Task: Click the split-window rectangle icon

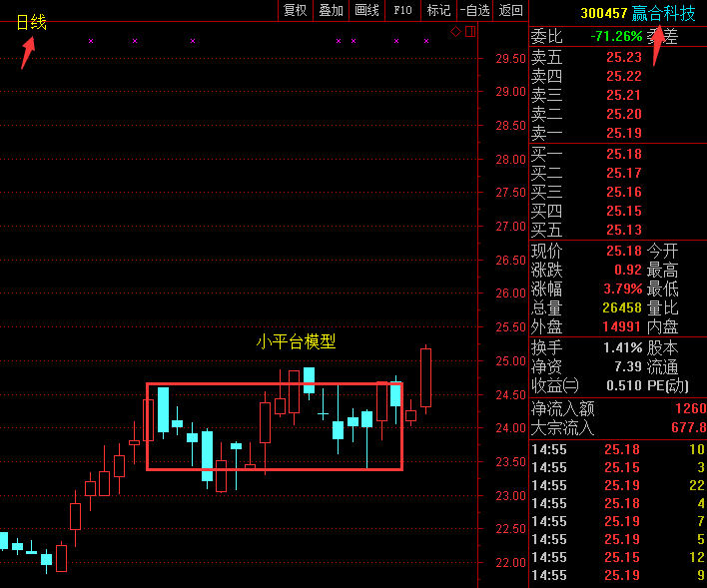Action: [x=470, y=32]
